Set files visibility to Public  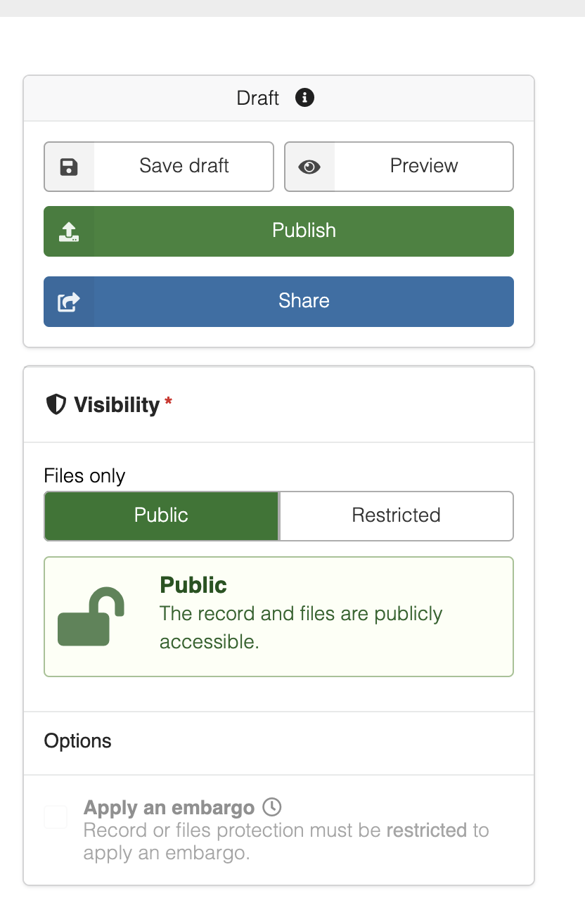[x=162, y=515]
